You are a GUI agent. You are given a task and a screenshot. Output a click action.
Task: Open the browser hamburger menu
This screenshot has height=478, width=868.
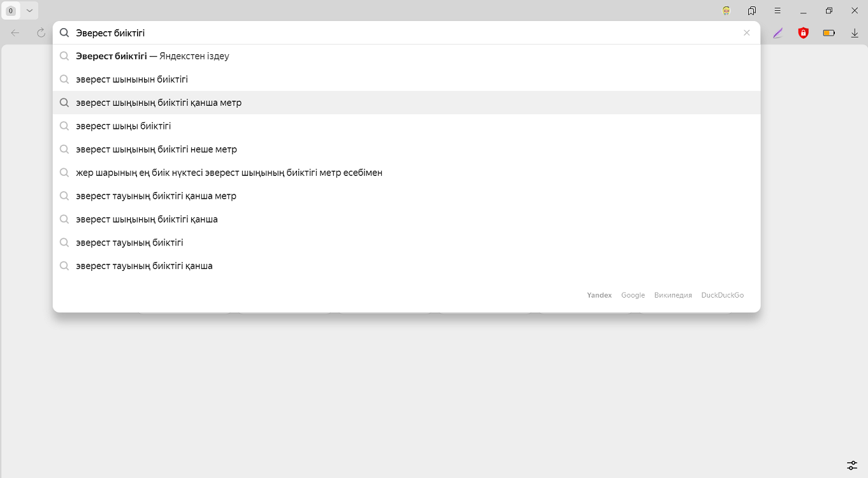778,11
